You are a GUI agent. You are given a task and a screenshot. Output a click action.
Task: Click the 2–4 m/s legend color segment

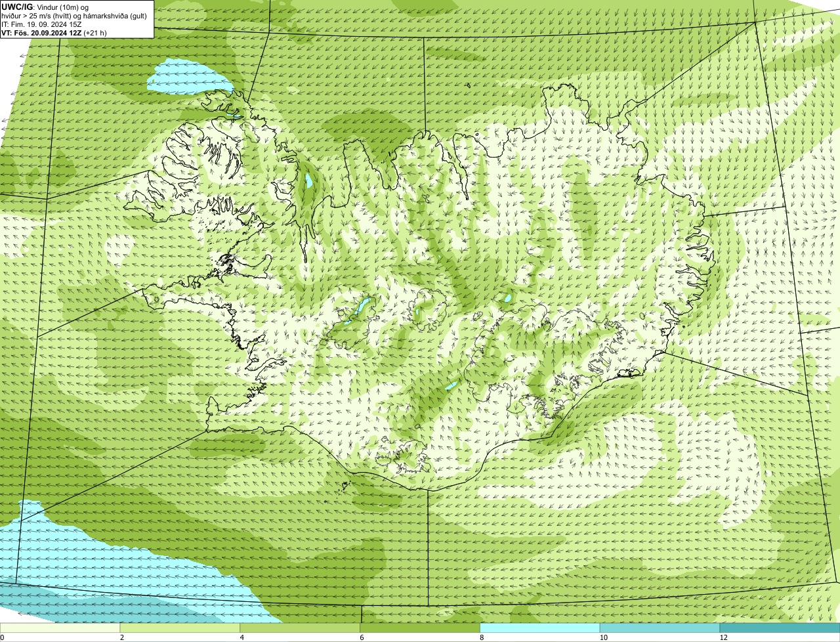[180, 628]
